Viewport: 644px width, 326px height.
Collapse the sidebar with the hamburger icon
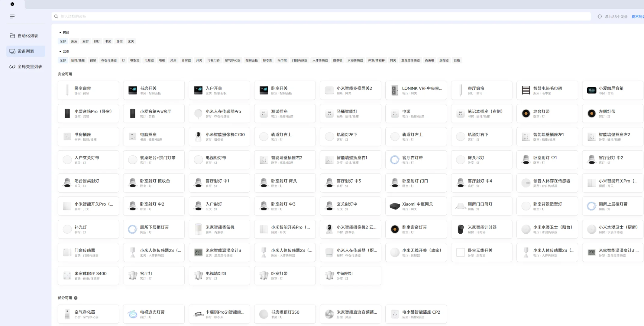(12, 17)
